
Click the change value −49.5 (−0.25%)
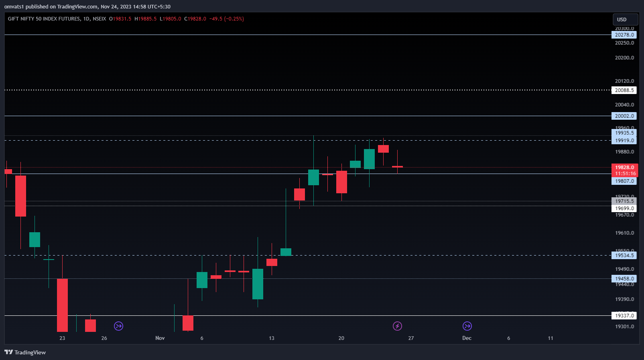pyautogui.click(x=227, y=19)
